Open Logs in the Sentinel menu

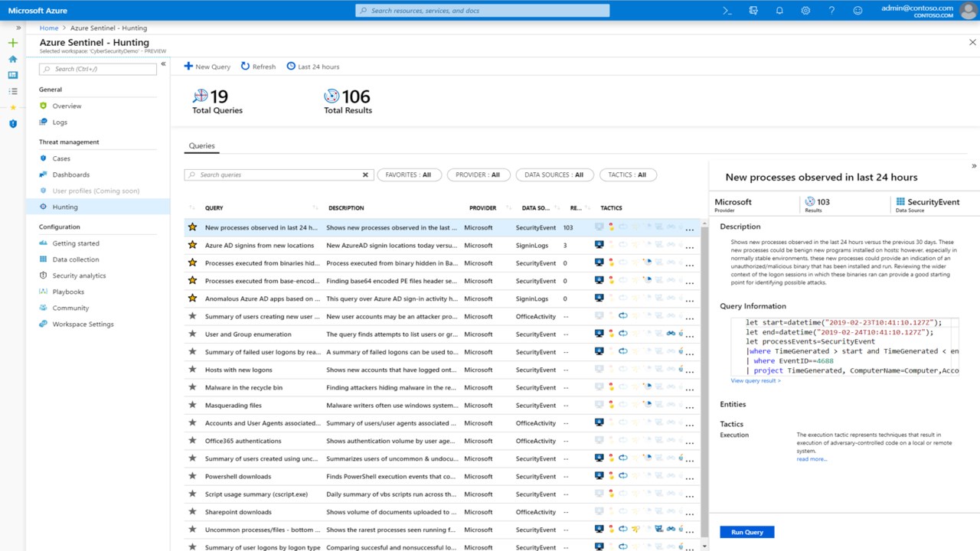click(60, 122)
